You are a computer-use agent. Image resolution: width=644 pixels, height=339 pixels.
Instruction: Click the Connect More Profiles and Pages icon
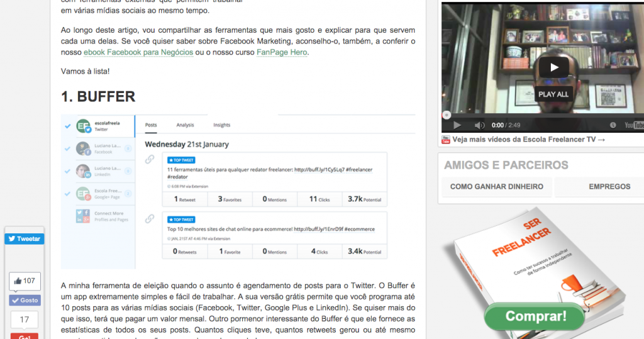82,216
